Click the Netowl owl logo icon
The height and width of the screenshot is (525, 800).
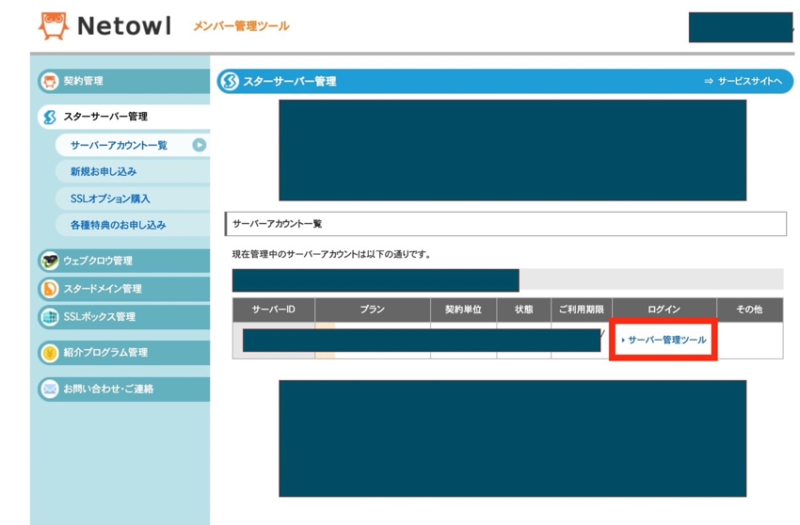click(53, 26)
